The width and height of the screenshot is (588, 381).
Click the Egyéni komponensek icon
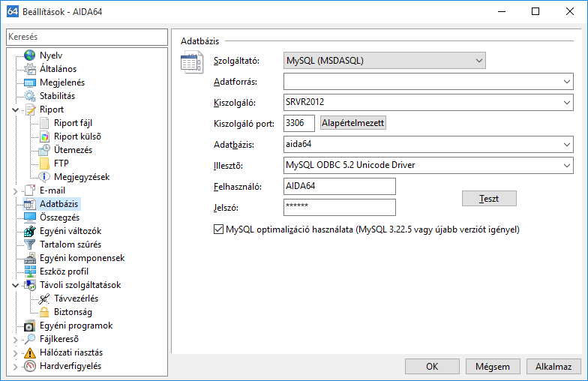click(30, 258)
